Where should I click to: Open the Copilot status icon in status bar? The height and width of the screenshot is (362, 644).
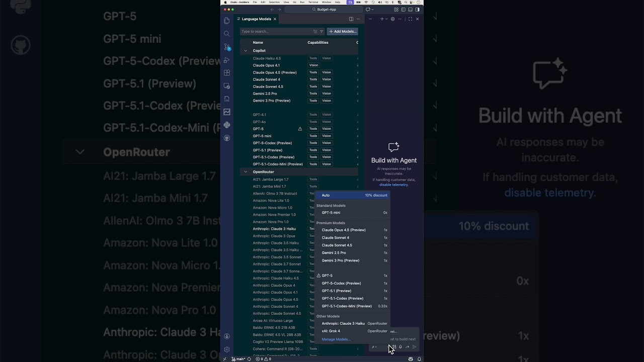411,359
